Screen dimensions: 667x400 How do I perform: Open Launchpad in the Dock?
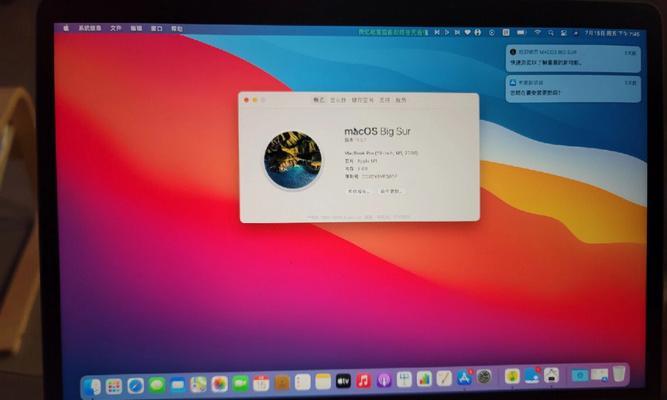(114, 386)
